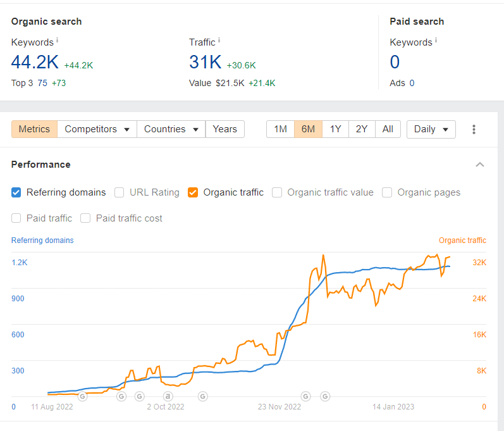Uncheck the Referring domains checkbox
Viewport: 504px width, 431px height.
tap(16, 192)
